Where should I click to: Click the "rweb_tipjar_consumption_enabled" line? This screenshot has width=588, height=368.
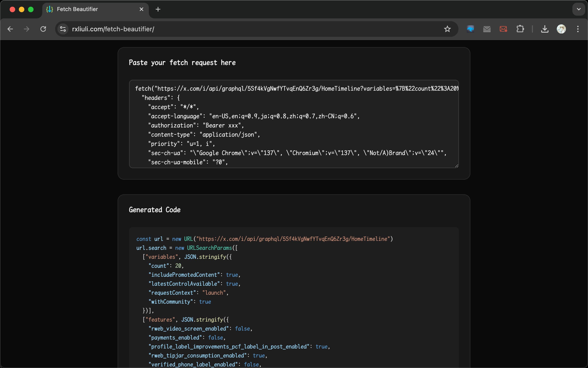(208, 356)
